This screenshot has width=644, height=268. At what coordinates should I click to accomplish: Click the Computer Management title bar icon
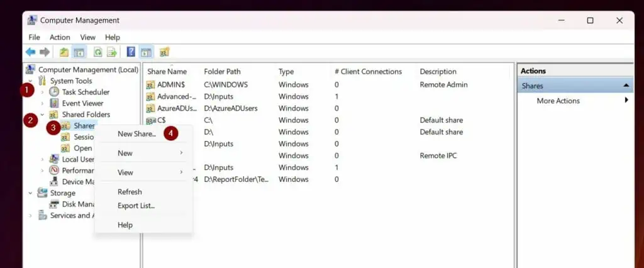tap(33, 20)
